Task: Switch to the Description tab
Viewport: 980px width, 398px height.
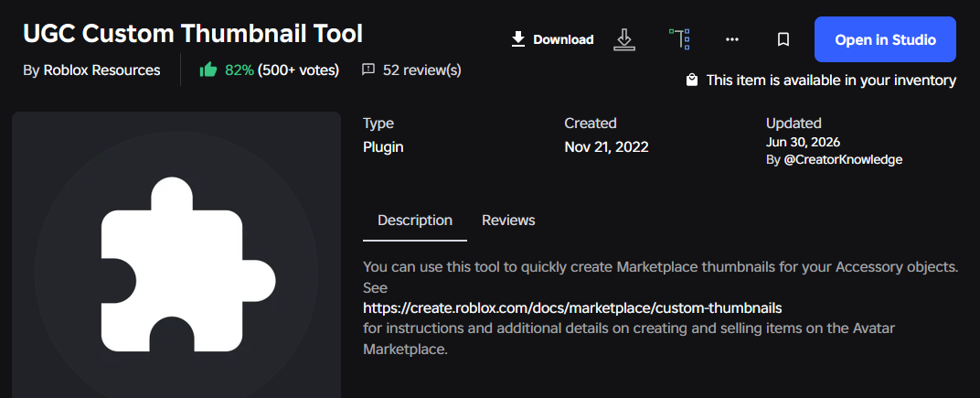Action: click(415, 221)
